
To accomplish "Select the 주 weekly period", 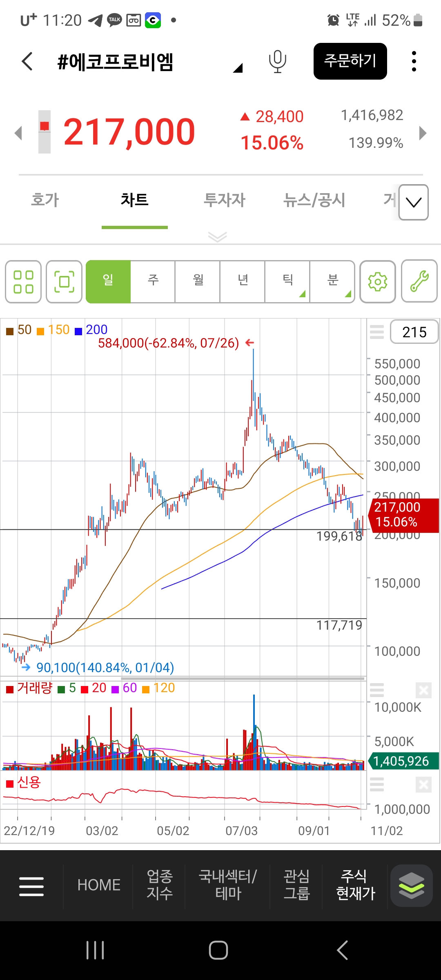I will tap(153, 282).
